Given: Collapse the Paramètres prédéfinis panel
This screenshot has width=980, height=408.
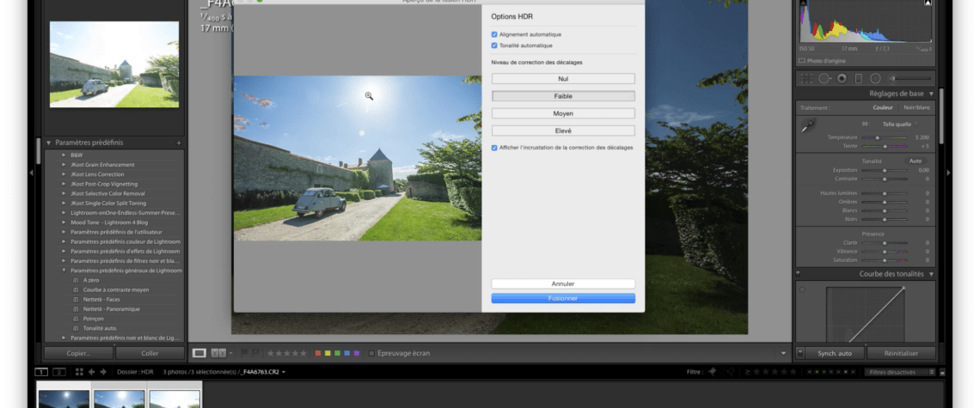Looking at the screenshot, I should click(49, 143).
